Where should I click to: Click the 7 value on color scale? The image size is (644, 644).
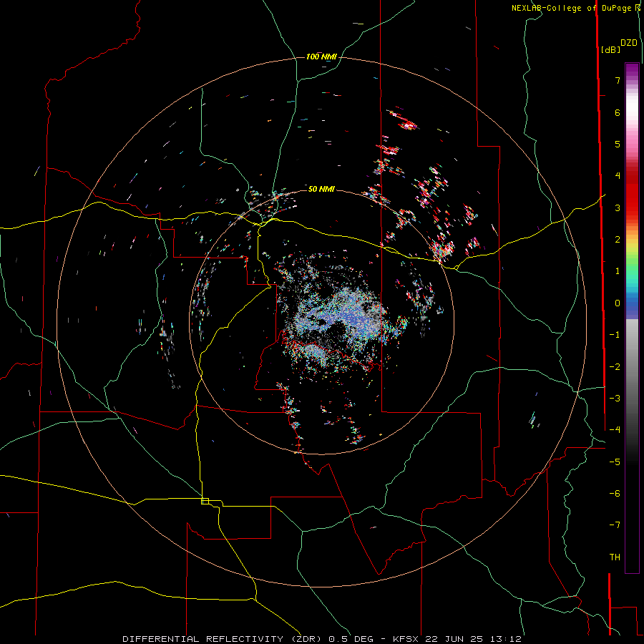click(x=618, y=80)
